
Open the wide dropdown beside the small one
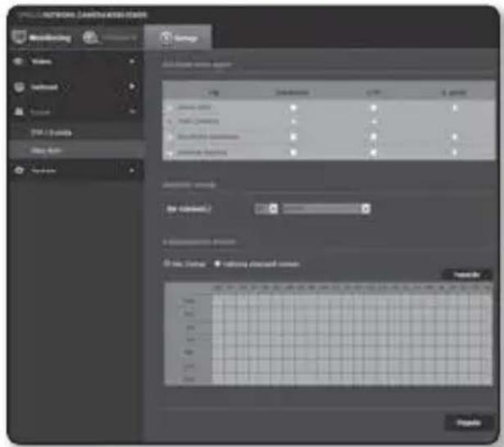(x=326, y=209)
